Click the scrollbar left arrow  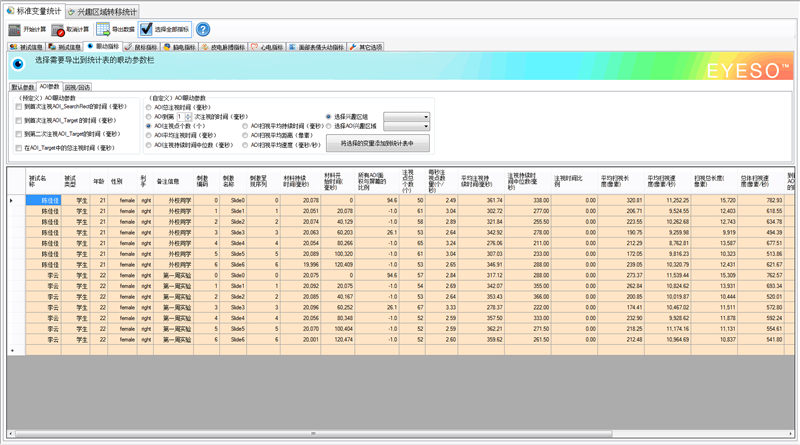click(11, 434)
